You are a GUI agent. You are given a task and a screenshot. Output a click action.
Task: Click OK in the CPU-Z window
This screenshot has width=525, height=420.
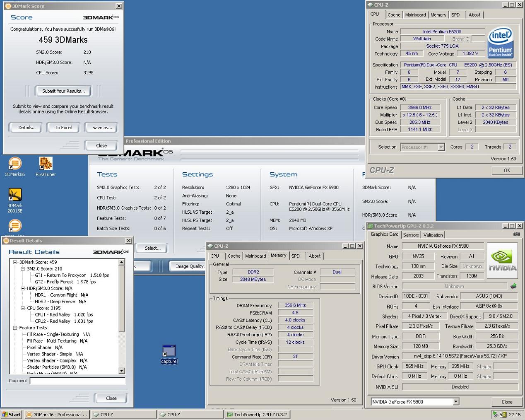[507, 171]
